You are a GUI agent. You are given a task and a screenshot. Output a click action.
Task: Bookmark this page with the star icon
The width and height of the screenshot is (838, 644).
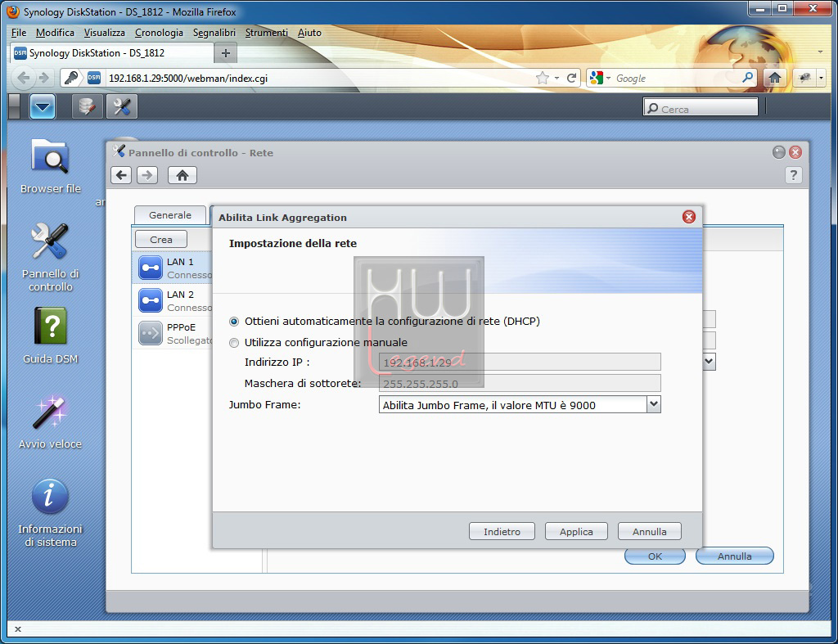click(x=543, y=78)
